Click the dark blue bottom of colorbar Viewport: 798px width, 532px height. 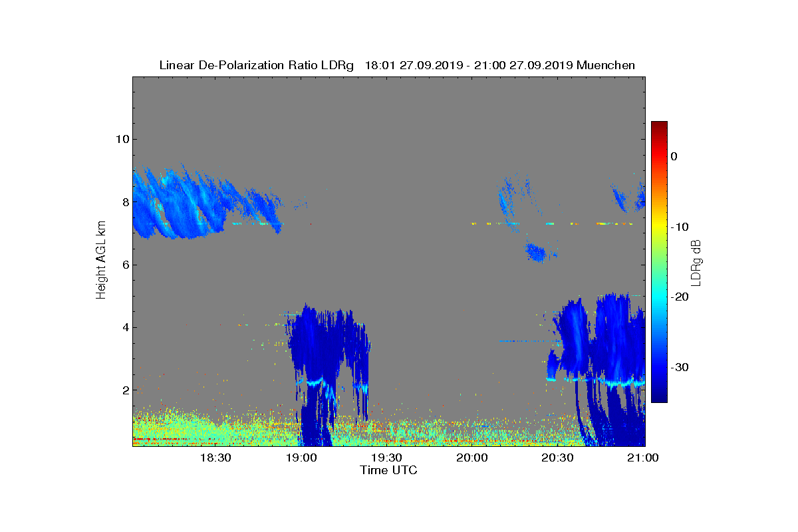coord(659,397)
